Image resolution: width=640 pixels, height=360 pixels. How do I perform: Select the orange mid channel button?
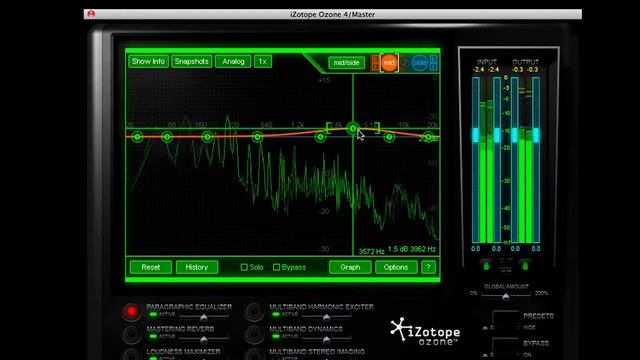click(x=389, y=63)
